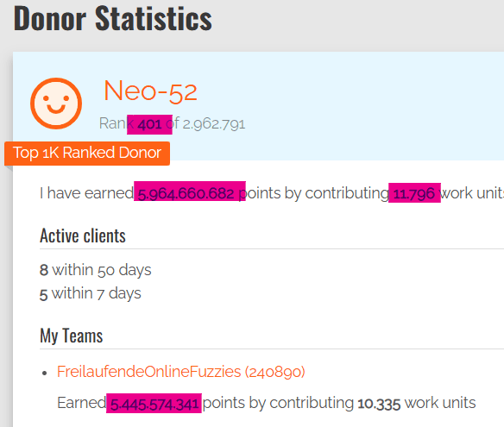Click the Top 1K Ranked Donor badge

click(87, 154)
